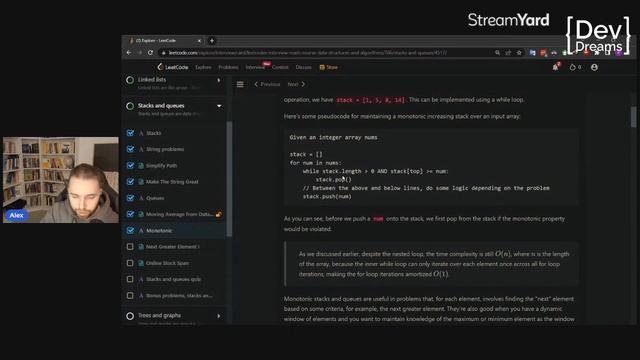Expand the Linked lists chapter arrow
640x360 pixels.
coord(219,80)
